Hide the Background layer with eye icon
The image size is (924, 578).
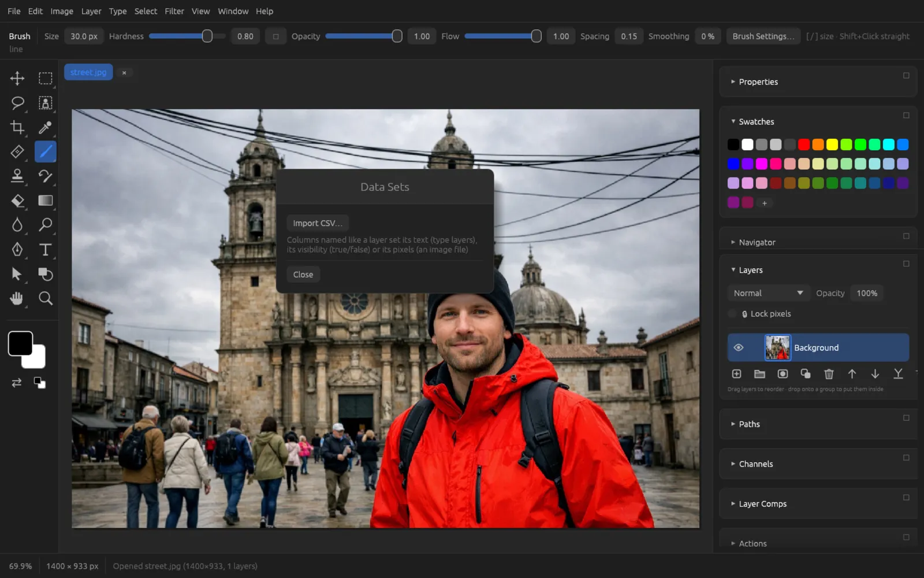pyautogui.click(x=738, y=347)
